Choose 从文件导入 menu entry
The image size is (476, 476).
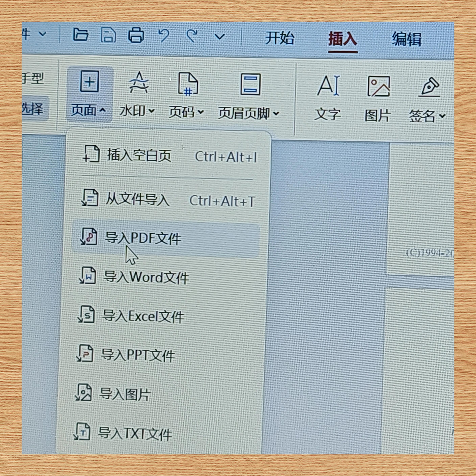pyautogui.click(x=167, y=200)
